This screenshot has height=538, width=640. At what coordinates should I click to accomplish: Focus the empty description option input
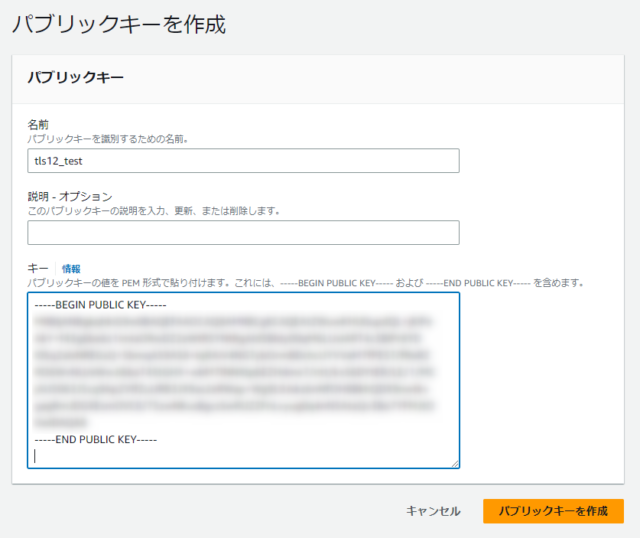click(x=243, y=233)
